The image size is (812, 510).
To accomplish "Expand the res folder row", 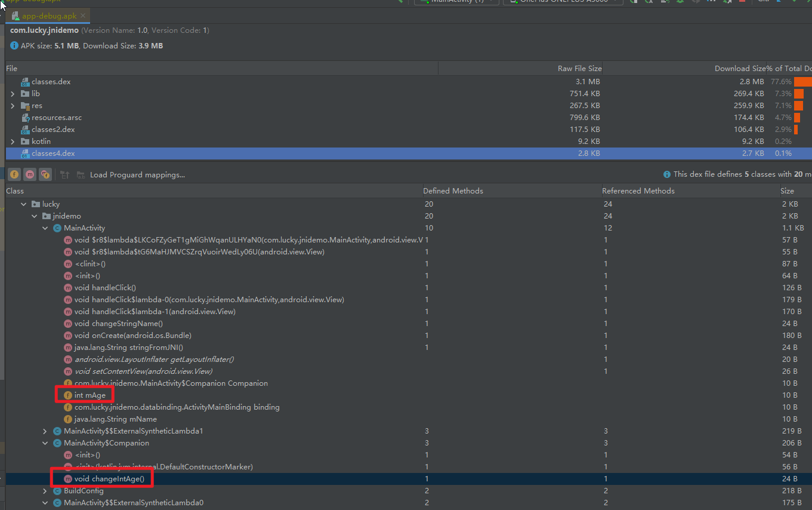I will click(x=13, y=106).
